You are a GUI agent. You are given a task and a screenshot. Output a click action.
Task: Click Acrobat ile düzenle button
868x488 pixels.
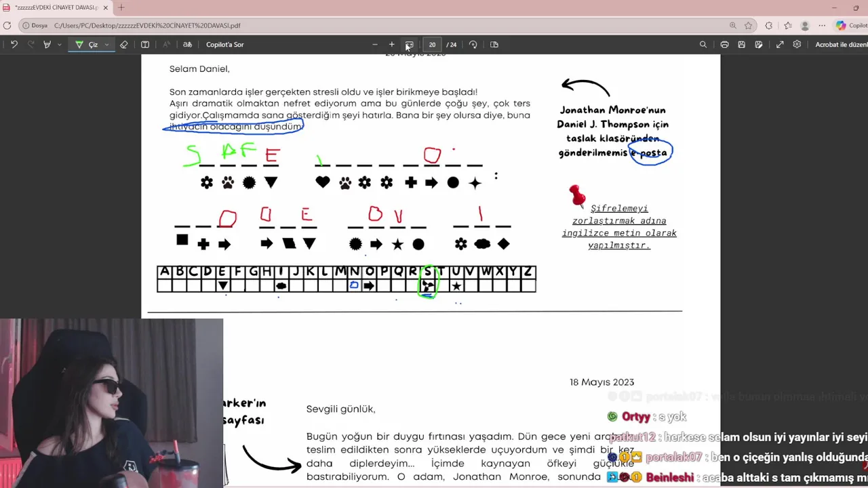[x=841, y=45]
